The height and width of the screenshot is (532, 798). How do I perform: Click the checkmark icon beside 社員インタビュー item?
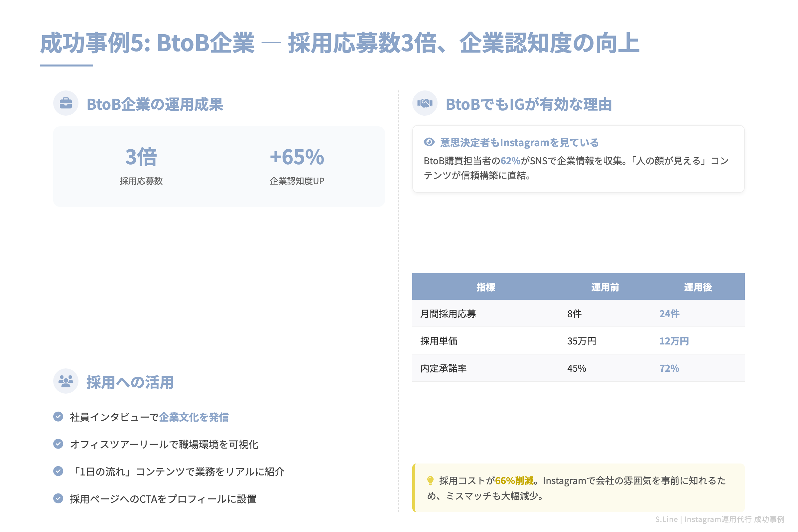59,416
